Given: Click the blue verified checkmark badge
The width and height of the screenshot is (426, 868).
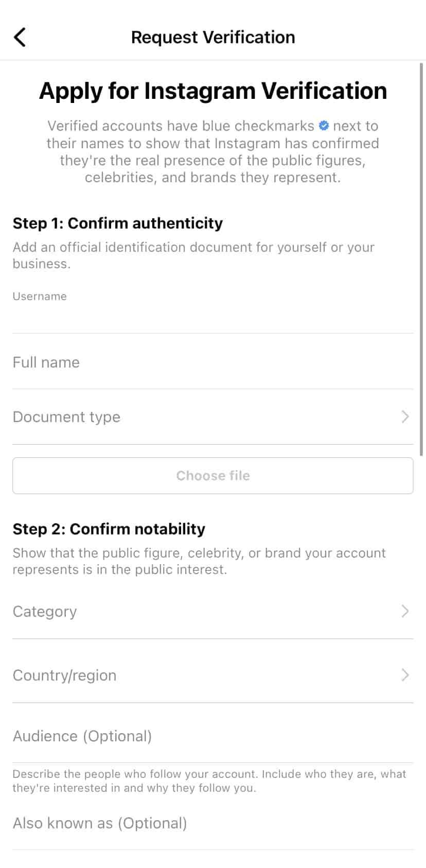Looking at the screenshot, I should [324, 126].
